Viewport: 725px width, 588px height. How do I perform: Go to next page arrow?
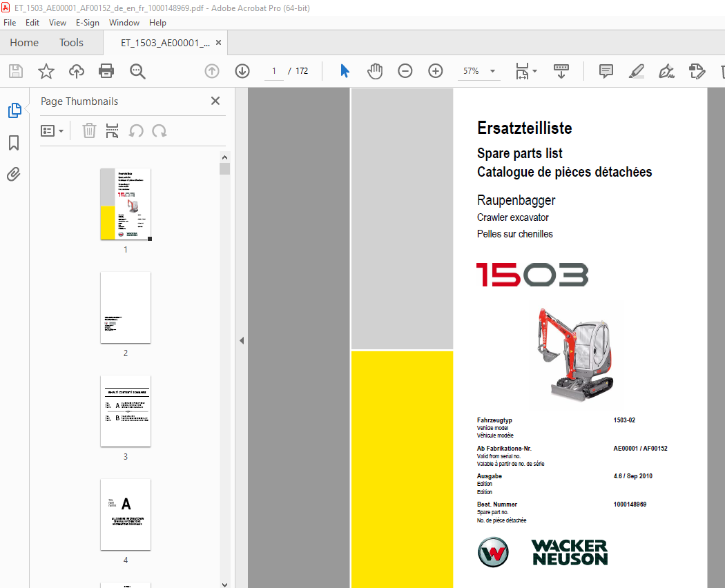point(242,71)
